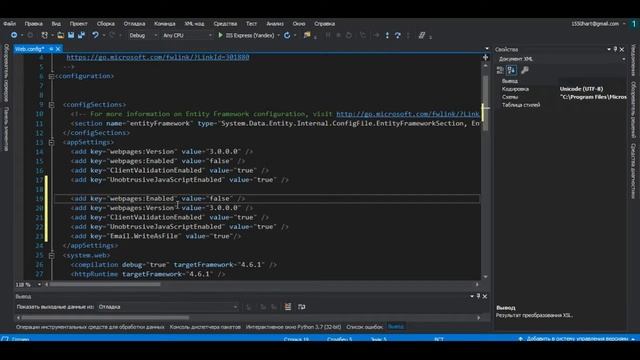The height and width of the screenshot is (360, 640).
Task: Pin the Web.config tab
Action: pos(51,49)
